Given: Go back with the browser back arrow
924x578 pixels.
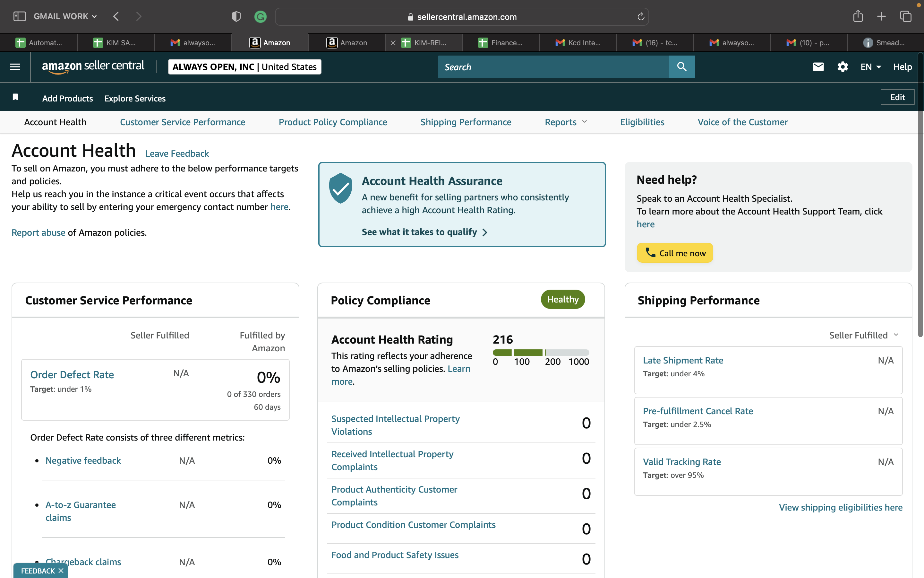Looking at the screenshot, I should click(116, 16).
